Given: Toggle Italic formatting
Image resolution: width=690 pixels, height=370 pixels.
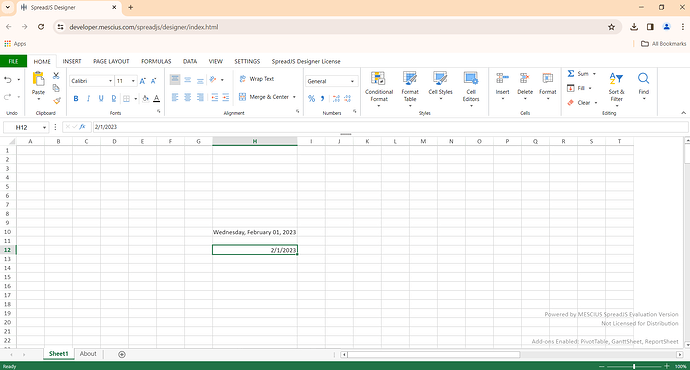Looking at the screenshot, I should [88, 99].
